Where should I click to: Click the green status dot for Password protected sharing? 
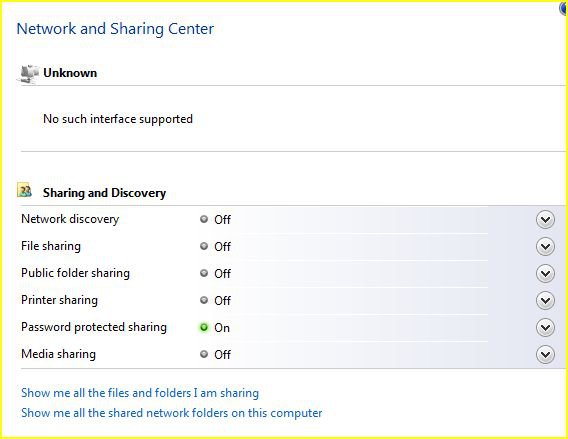point(204,327)
